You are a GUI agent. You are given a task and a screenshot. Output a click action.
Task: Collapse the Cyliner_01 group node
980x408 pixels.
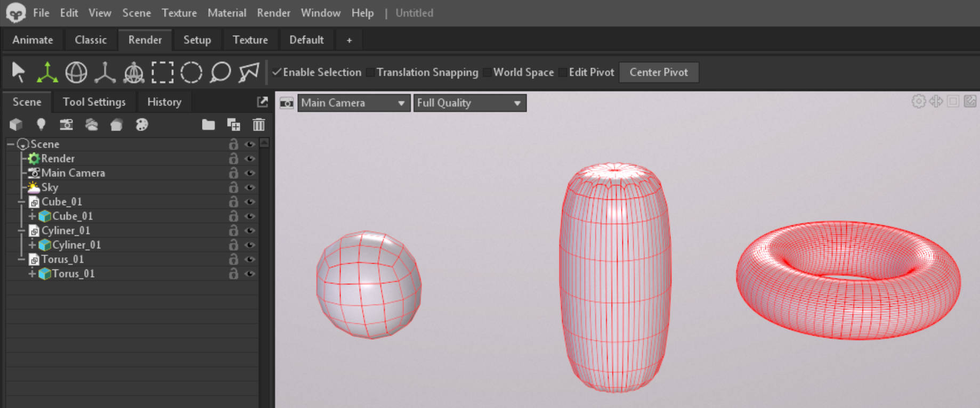[x=21, y=231]
